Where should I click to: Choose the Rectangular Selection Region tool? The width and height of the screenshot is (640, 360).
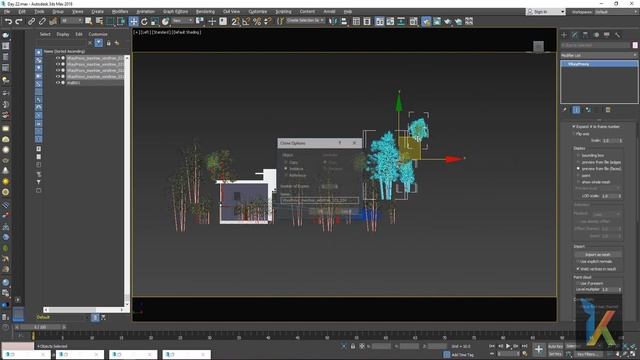point(110,21)
